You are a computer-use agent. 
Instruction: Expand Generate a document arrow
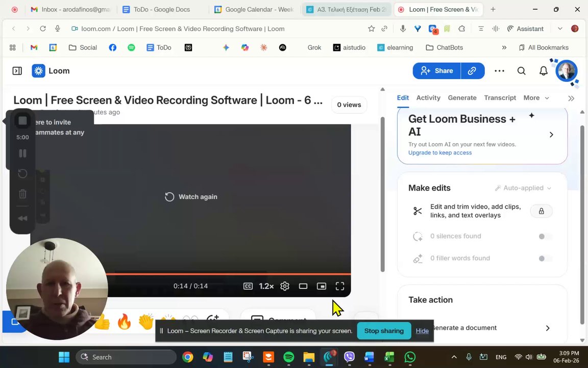548,328
